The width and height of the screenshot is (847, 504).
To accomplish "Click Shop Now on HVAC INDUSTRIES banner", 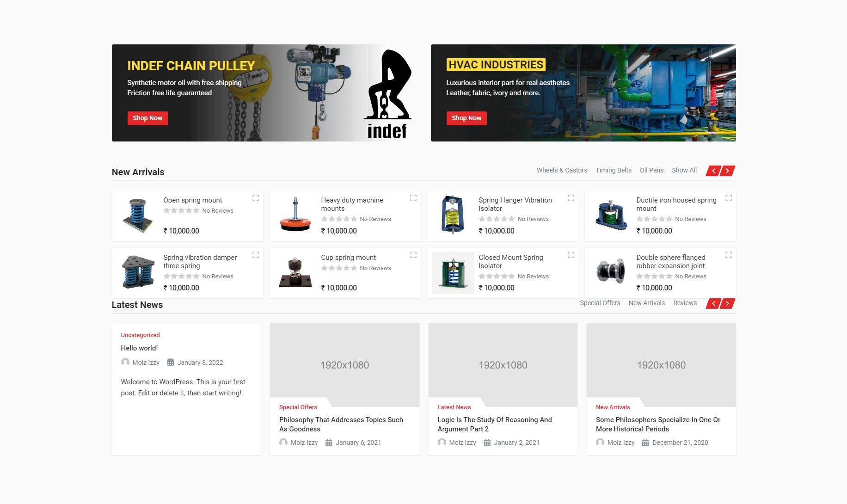I will pyautogui.click(x=466, y=118).
